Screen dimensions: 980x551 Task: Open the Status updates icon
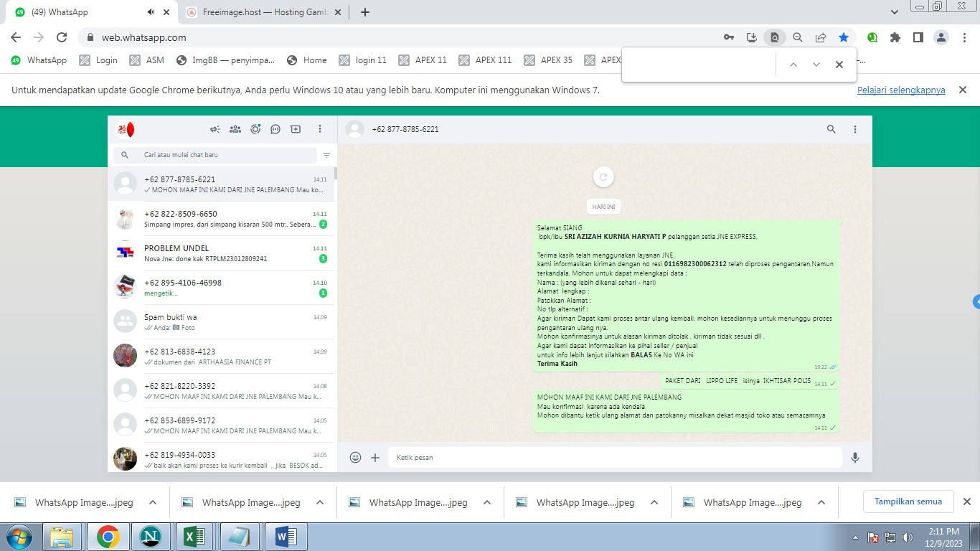[x=255, y=129]
